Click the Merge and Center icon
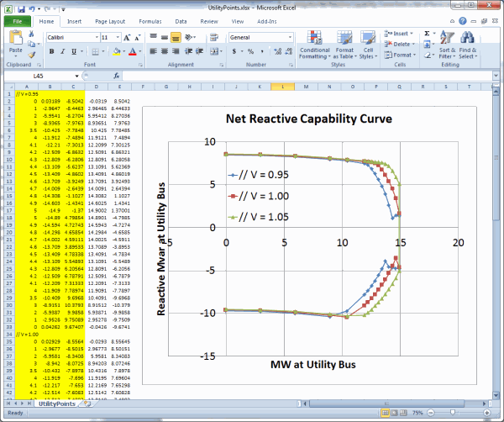The height and width of the screenshot is (422, 504). pyautogui.click(x=214, y=51)
